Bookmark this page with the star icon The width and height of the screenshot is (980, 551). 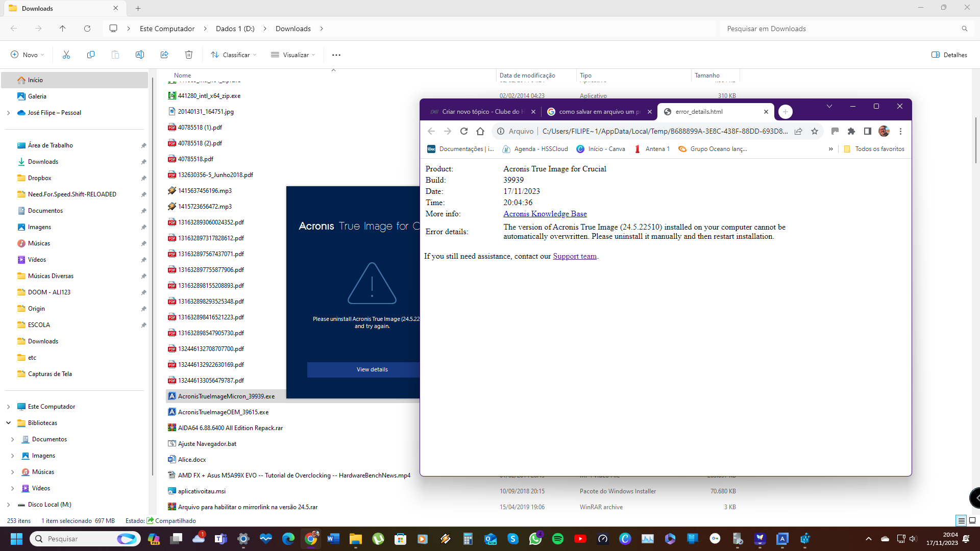point(815,131)
